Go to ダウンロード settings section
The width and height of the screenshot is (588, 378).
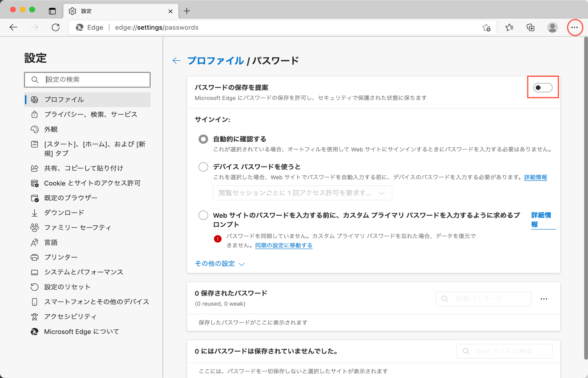pos(64,213)
